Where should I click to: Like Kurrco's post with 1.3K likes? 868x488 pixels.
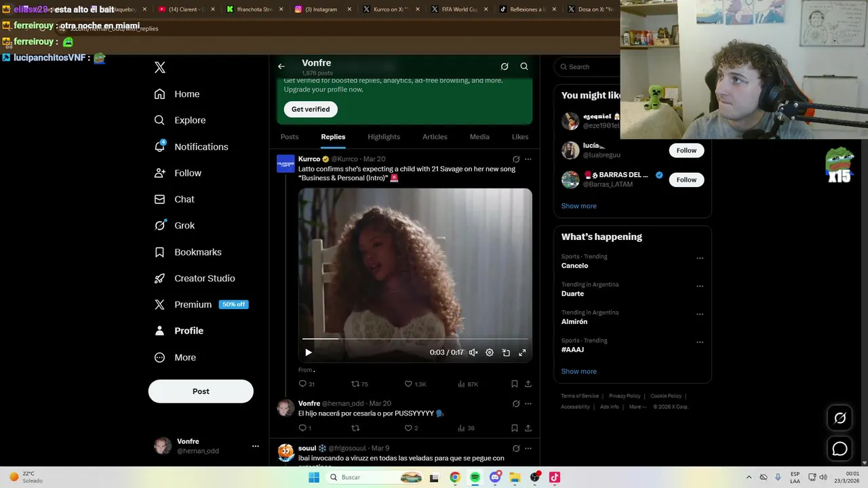pyautogui.click(x=415, y=384)
